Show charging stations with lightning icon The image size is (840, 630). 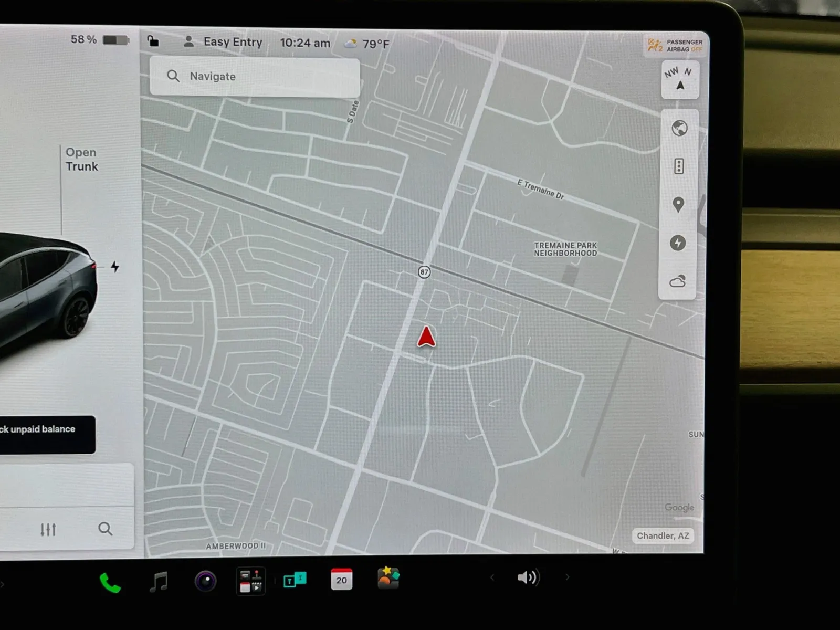click(678, 243)
